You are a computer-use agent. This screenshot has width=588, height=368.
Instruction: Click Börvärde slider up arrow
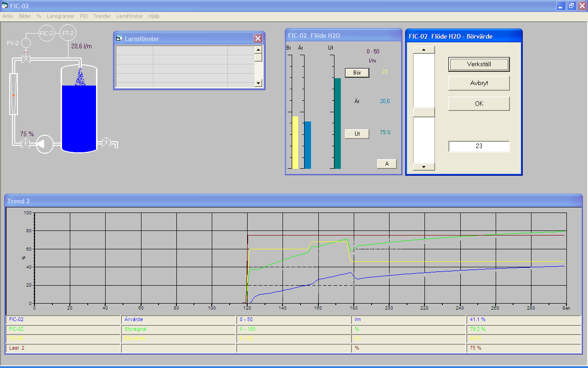(424, 50)
